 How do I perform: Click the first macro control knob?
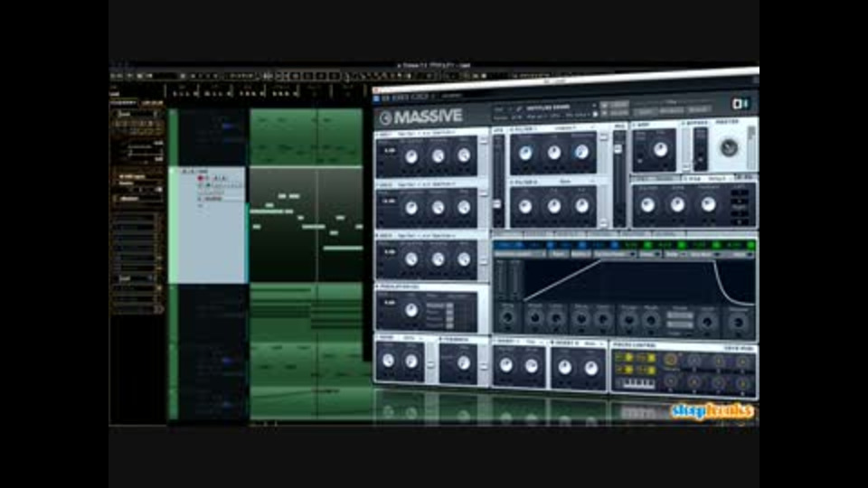click(x=670, y=361)
